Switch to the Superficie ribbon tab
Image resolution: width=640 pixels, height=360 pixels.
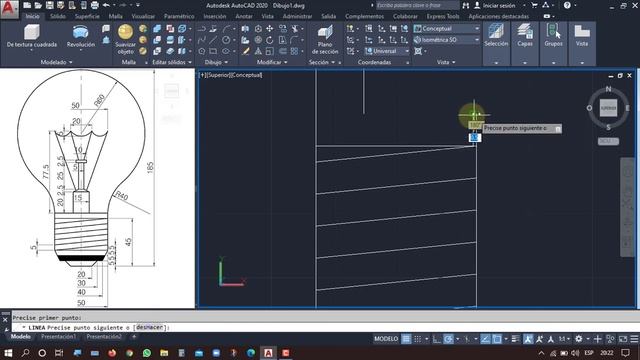pyautogui.click(x=87, y=16)
